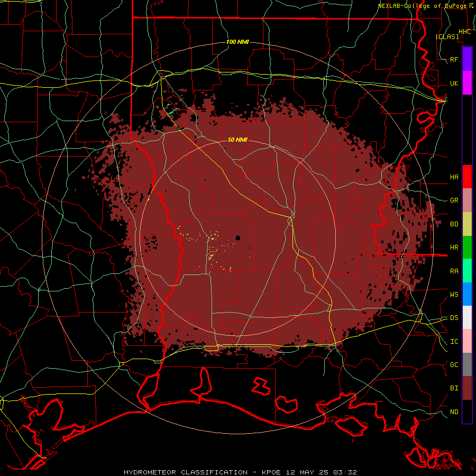Click the GR legend label

(454, 200)
